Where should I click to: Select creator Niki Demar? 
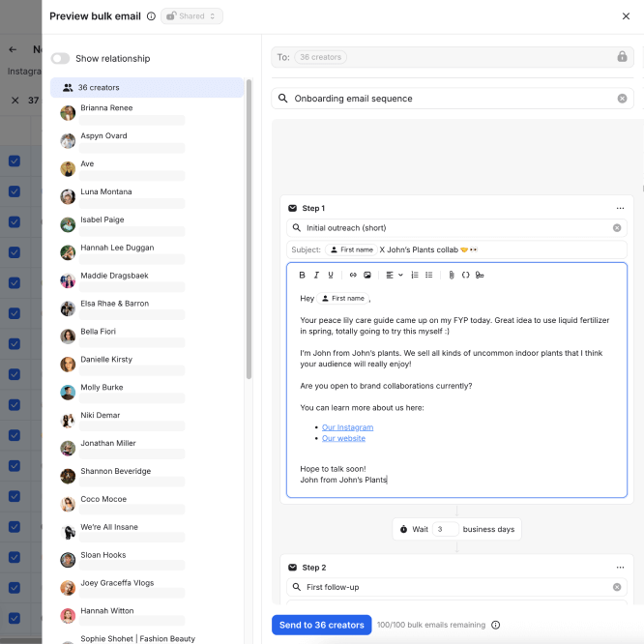(147, 421)
